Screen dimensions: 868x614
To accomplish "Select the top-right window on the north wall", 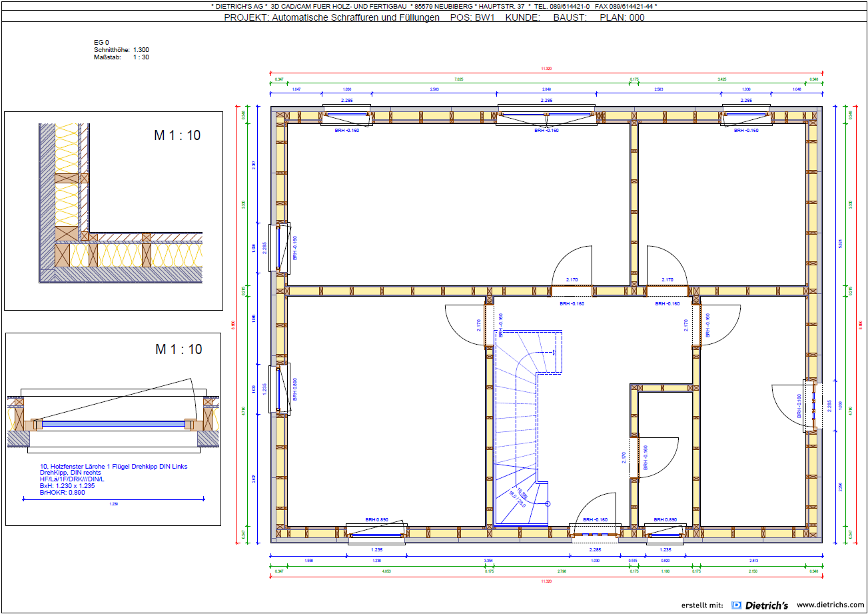I will [746, 115].
